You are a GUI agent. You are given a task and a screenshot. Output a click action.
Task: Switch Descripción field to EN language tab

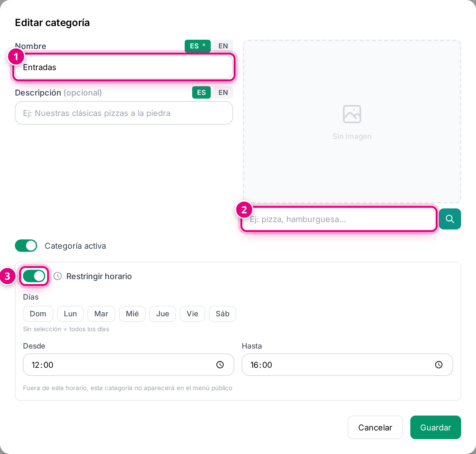point(223,92)
